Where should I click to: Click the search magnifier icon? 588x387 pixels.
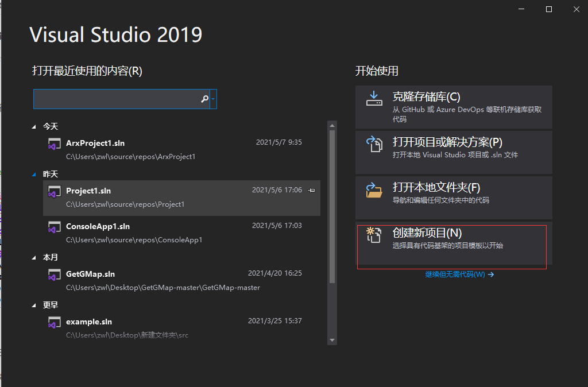pos(204,99)
